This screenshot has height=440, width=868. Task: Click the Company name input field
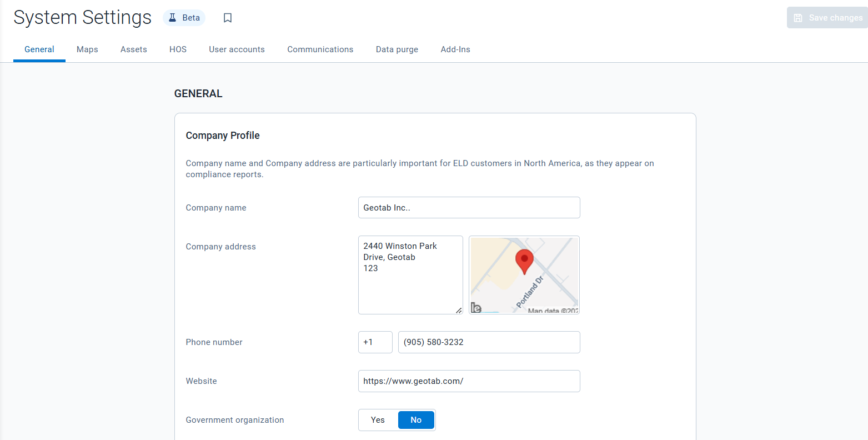tap(469, 207)
